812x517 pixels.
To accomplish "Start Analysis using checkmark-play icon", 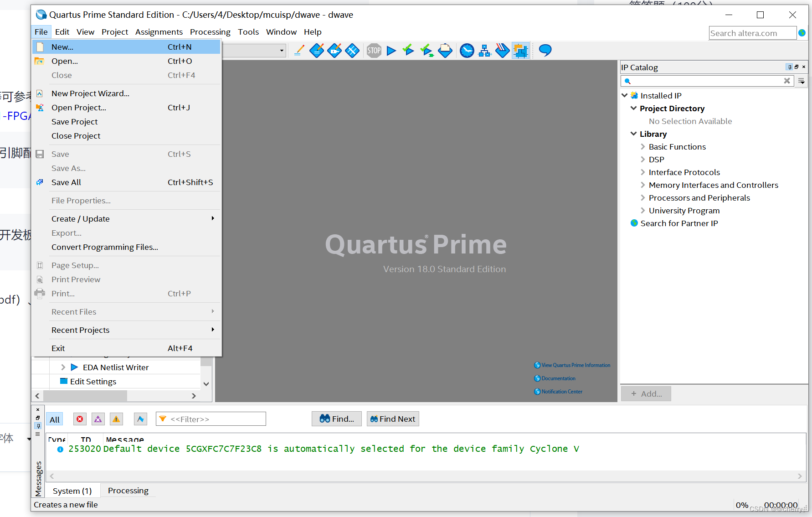I will click(408, 50).
